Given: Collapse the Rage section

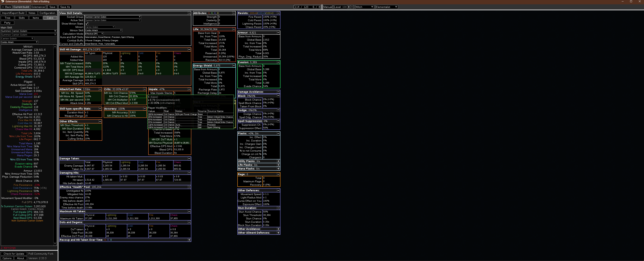Looking at the screenshot, I should pos(278,174).
